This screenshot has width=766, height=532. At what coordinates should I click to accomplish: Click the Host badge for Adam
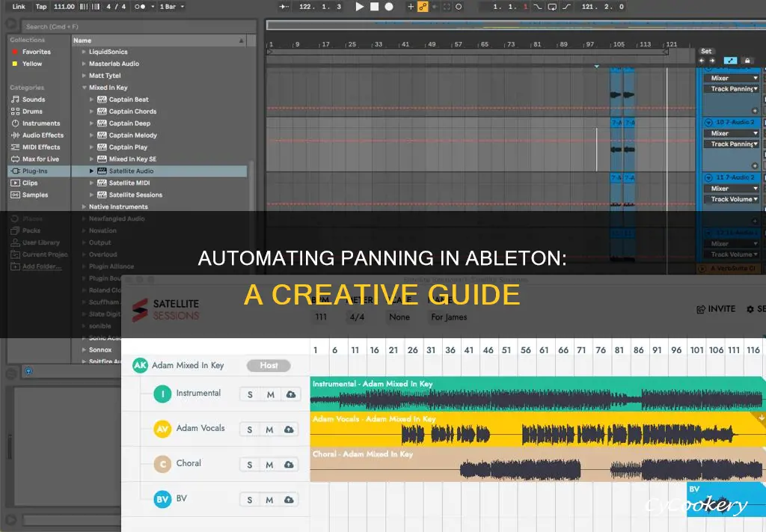click(269, 365)
